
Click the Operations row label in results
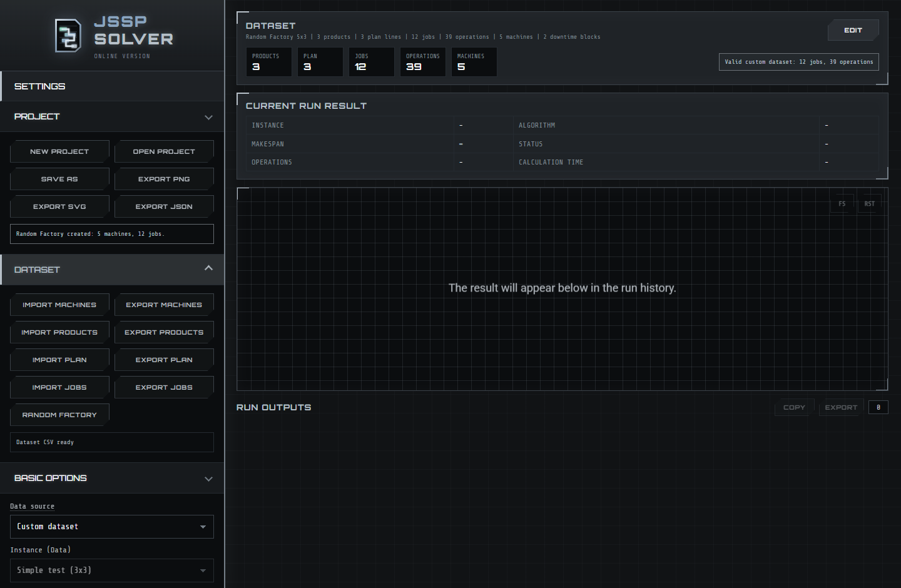(272, 162)
